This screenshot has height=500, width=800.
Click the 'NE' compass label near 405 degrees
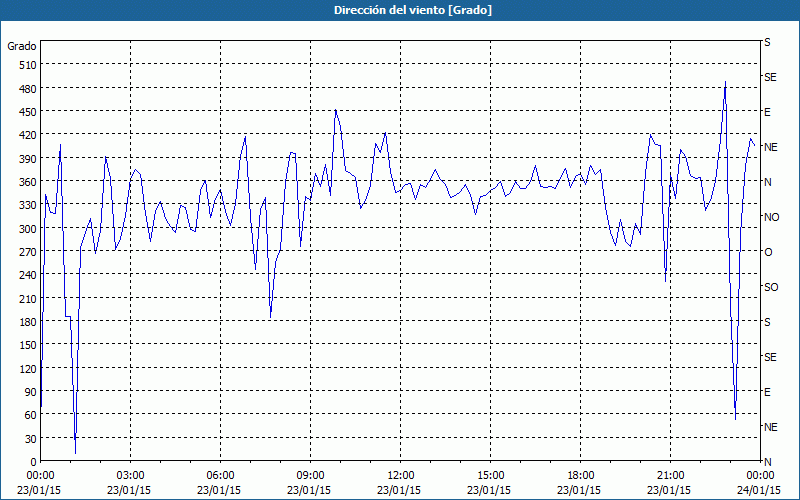[770, 147]
